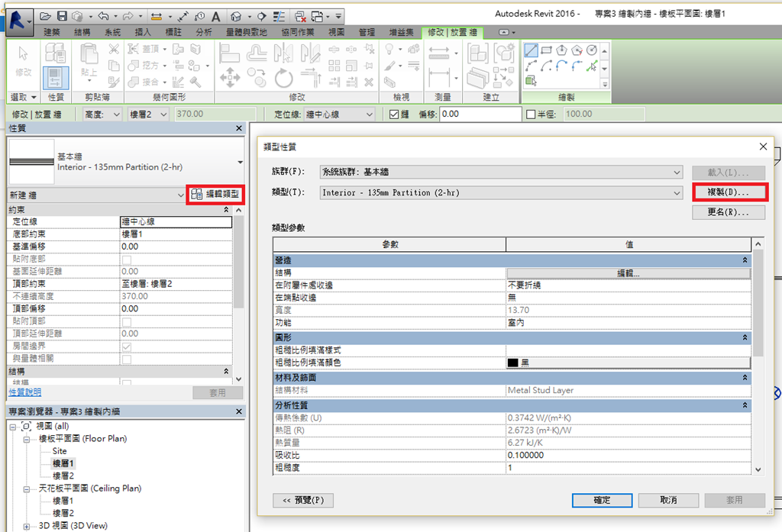Toggle the 房間邊界 checkbox
Viewport: 782px width, 532px height.
(x=127, y=347)
